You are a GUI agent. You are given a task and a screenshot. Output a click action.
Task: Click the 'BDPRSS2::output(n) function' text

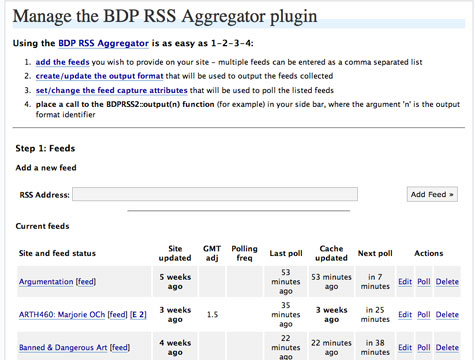pos(160,104)
